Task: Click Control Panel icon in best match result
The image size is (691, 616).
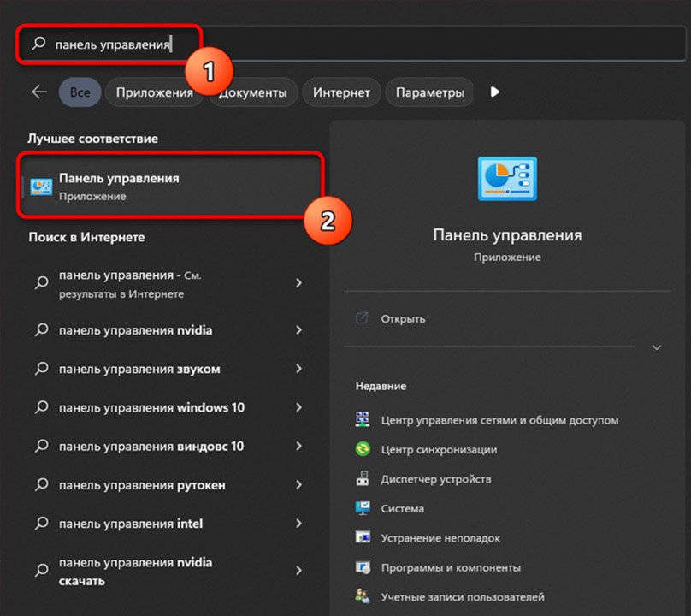Action: click(41, 187)
